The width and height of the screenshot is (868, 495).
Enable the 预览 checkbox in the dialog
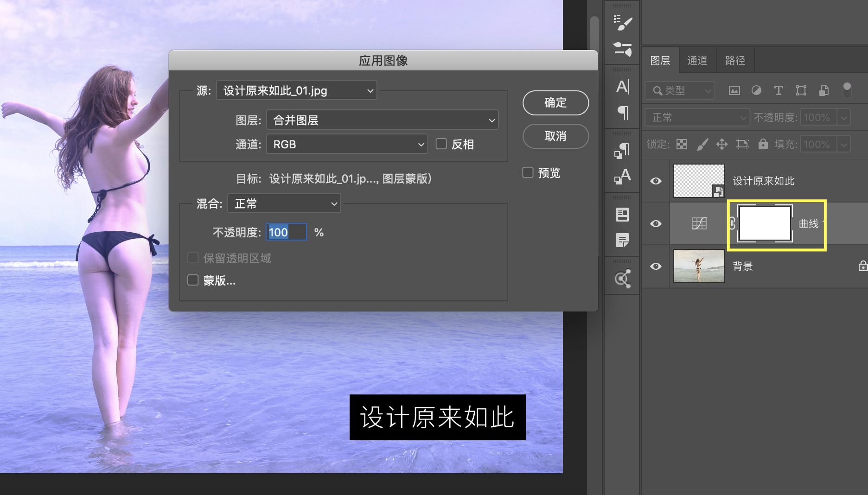[528, 172]
